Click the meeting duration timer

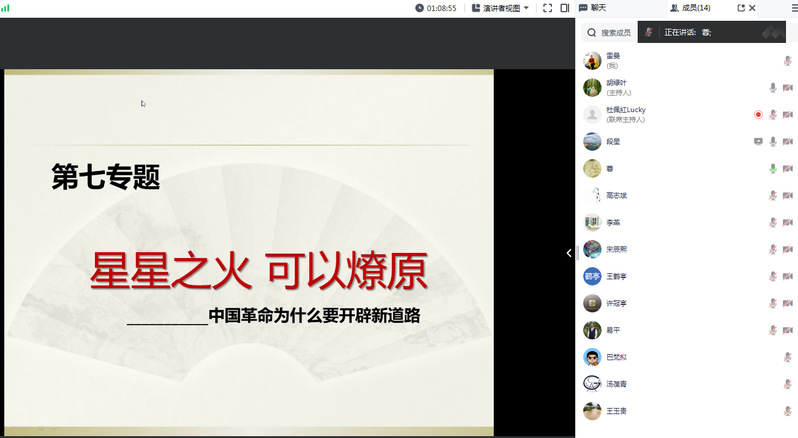[436, 8]
